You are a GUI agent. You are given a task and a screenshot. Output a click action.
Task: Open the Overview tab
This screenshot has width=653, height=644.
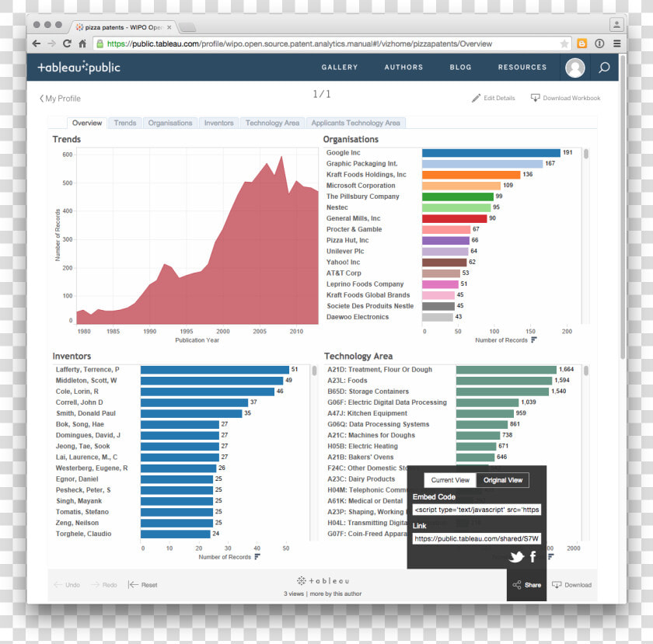(x=87, y=123)
